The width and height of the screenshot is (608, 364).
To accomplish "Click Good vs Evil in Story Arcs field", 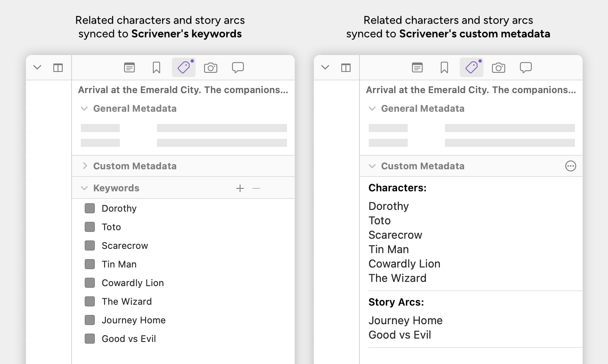I will pyautogui.click(x=400, y=335).
